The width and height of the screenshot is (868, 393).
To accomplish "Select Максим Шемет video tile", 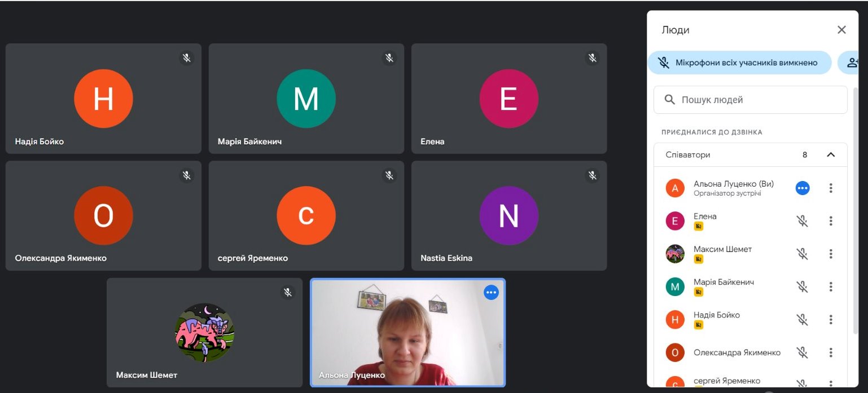I will tap(204, 333).
